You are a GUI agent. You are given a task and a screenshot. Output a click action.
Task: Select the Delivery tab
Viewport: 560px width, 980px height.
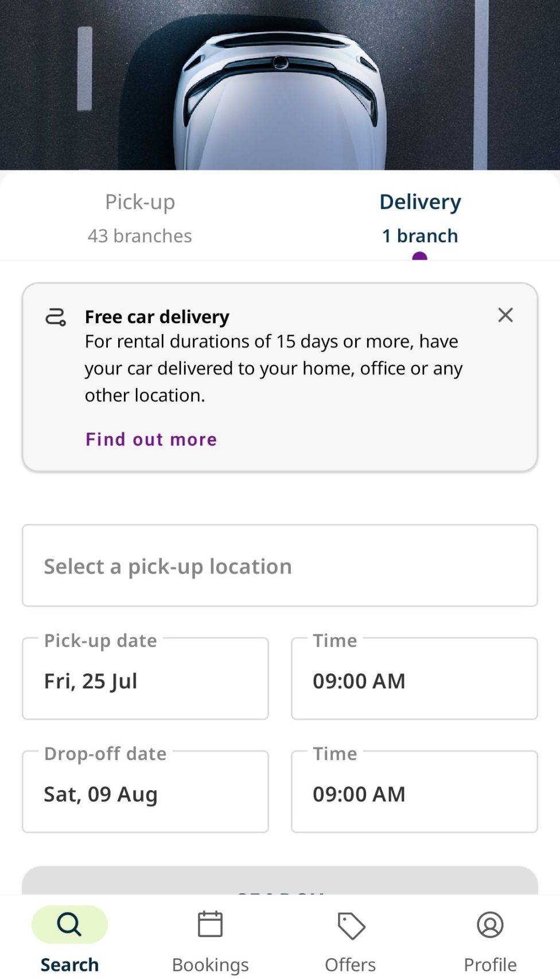coord(420,202)
